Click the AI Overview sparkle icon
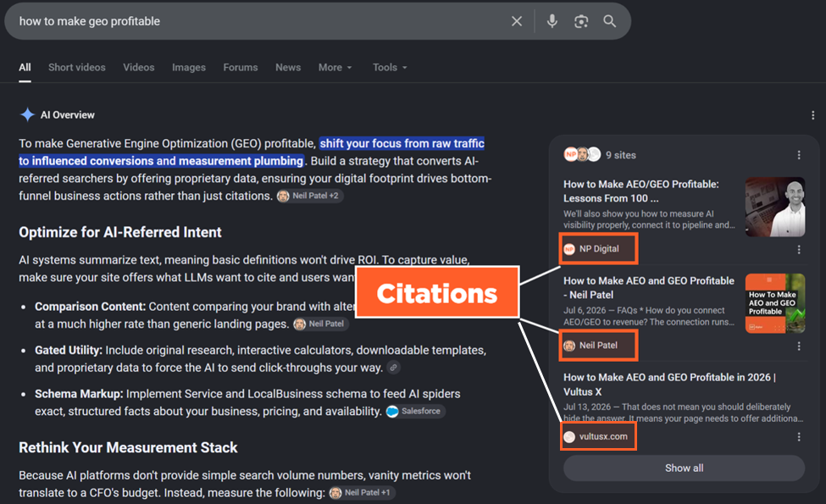This screenshot has width=826, height=504. [27, 114]
